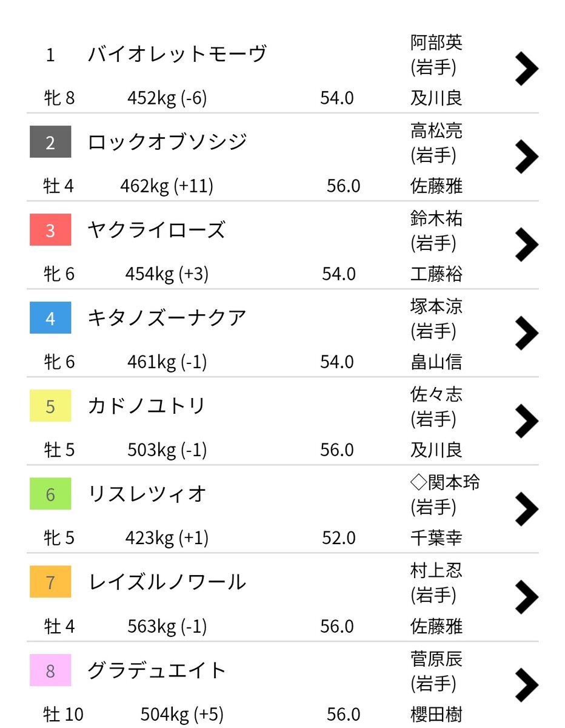This screenshot has height=728, width=565.
Task: Open details chevron for ロックオブソシジ
Action: click(526, 157)
